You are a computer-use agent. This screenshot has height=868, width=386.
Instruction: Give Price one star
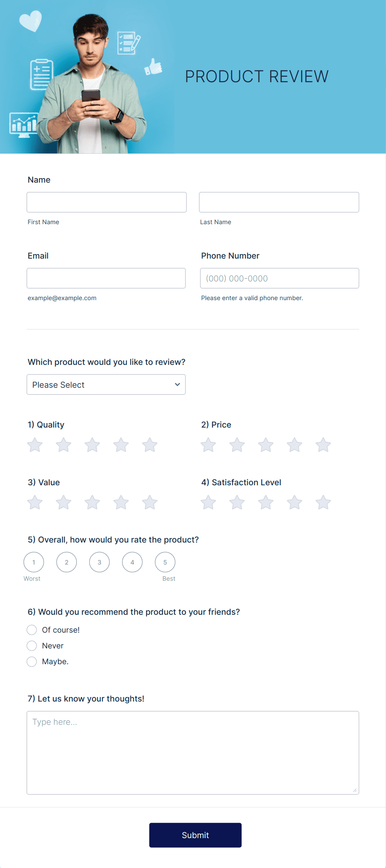tap(208, 445)
